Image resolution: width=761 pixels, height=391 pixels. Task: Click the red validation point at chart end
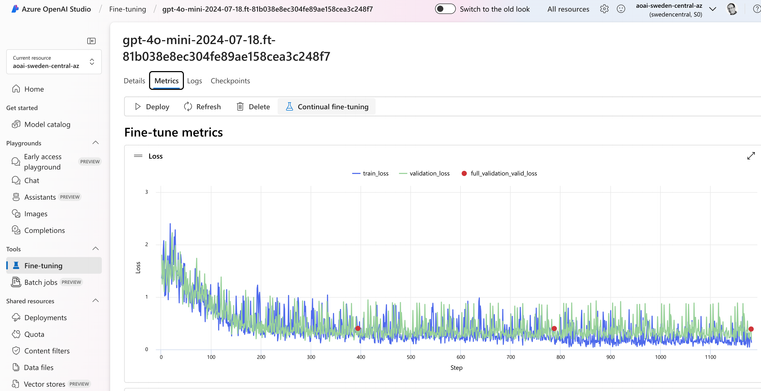(x=751, y=329)
